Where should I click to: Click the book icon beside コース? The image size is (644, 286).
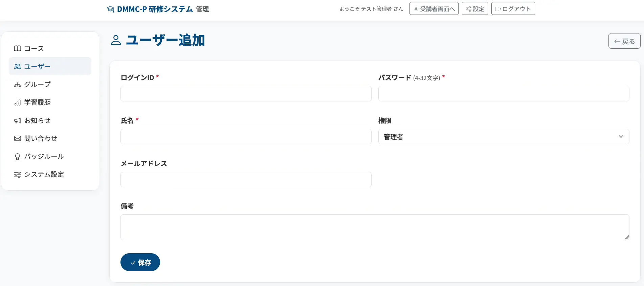coord(17,48)
